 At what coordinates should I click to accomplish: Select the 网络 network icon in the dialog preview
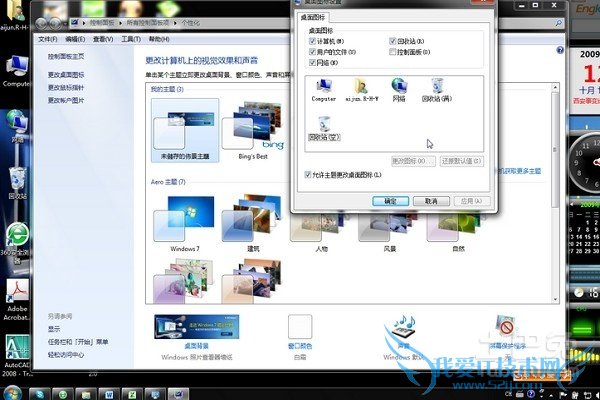click(x=399, y=90)
